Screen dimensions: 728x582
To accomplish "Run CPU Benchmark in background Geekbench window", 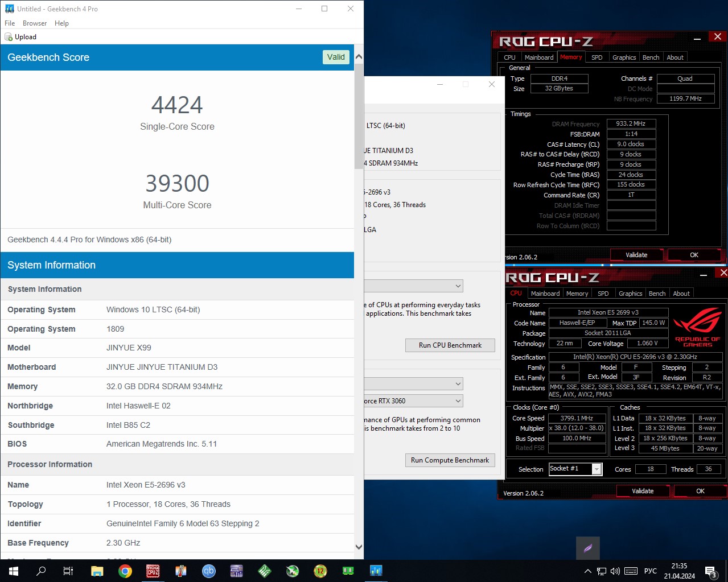I will coord(450,345).
